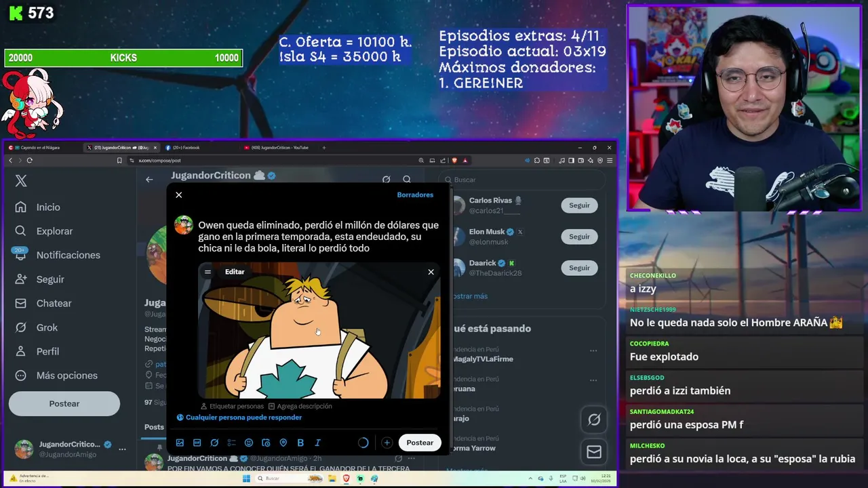
Task: Add a poll with the list icon
Action: (231, 443)
